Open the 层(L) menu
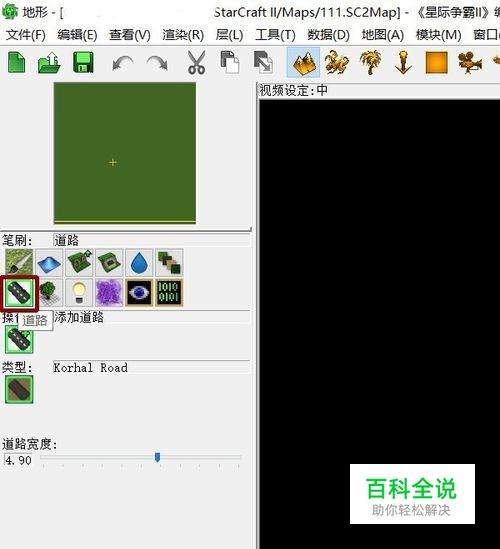Image resolution: width=500 pixels, height=549 pixels. (x=229, y=35)
